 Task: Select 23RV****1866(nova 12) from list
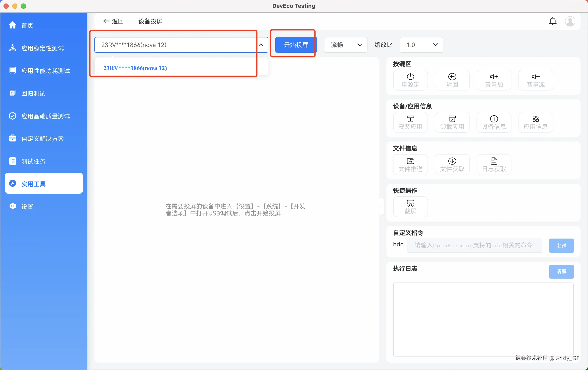(x=135, y=68)
